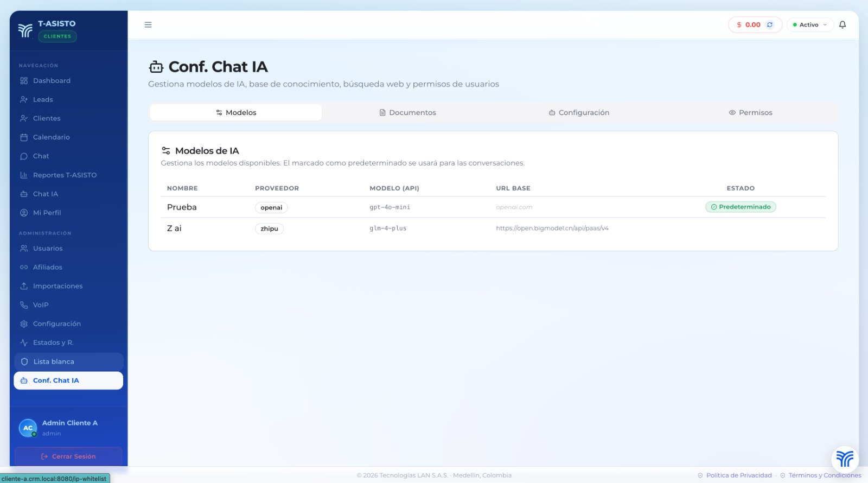
Task: Open Reportes T-ASISTO
Action: click(x=68, y=175)
